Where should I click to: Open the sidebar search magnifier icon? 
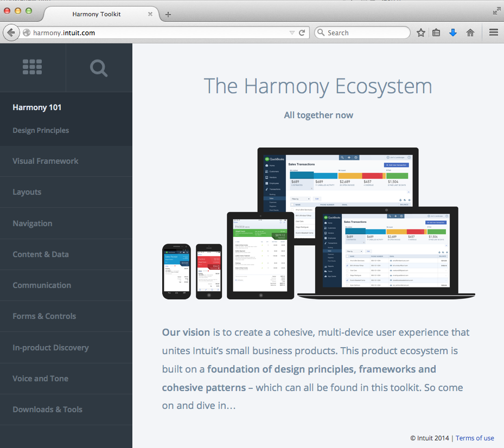point(99,68)
